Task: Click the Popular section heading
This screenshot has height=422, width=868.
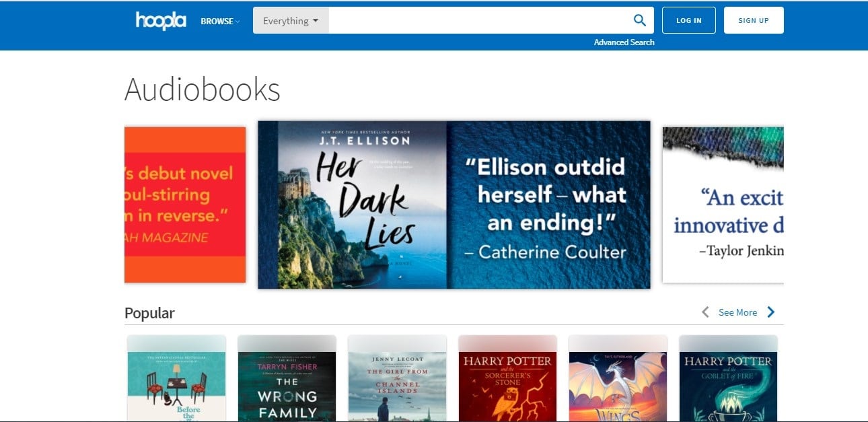Action: coord(149,313)
